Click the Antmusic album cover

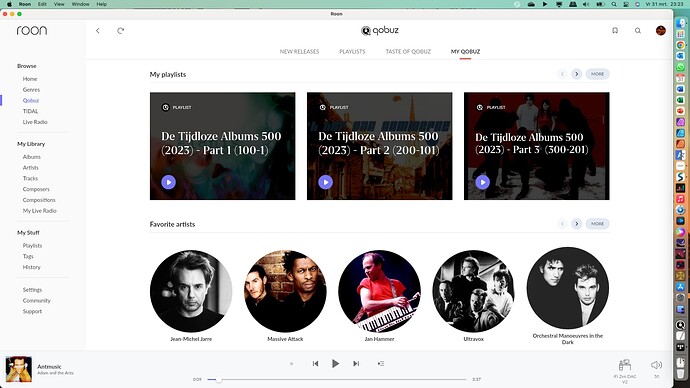(18, 369)
